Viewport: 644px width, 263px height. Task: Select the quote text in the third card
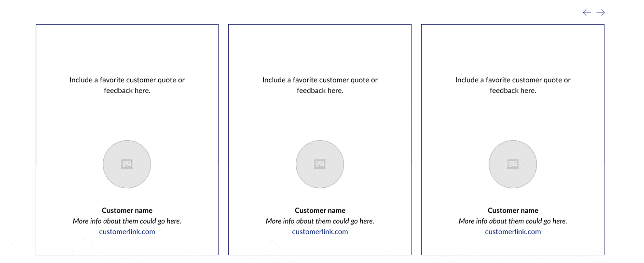click(513, 85)
